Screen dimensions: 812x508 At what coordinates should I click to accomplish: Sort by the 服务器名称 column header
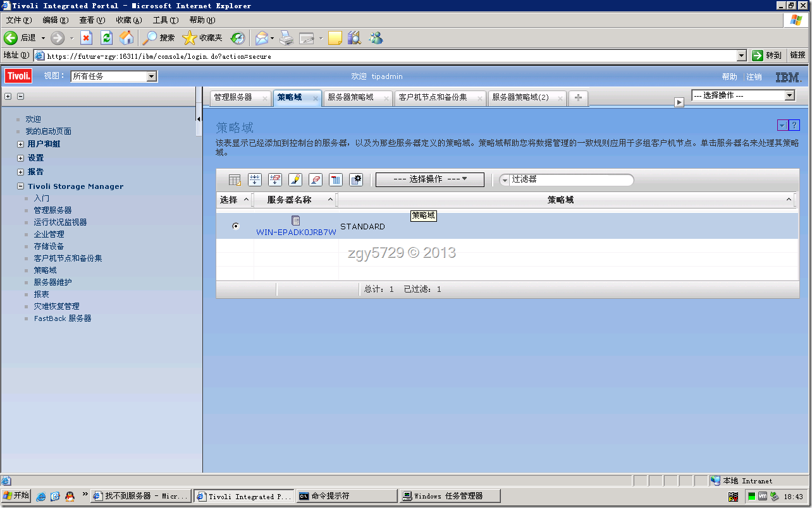coord(289,200)
